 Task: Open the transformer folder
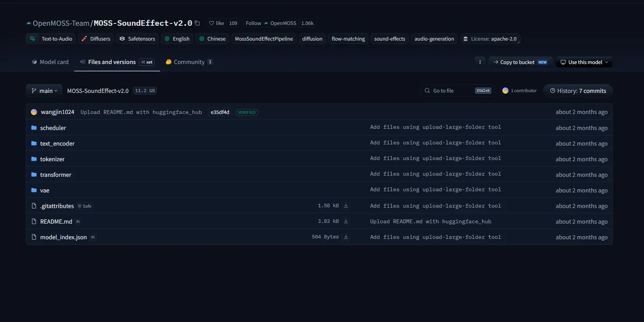(x=56, y=175)
